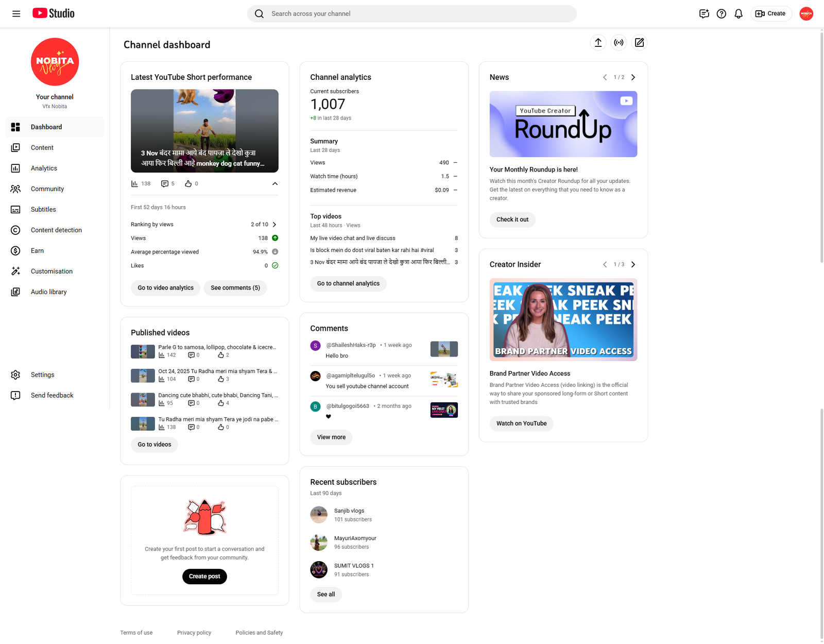Go to next Creator Insider card
This screenshot has width=824, height=644.
[633, 264]
